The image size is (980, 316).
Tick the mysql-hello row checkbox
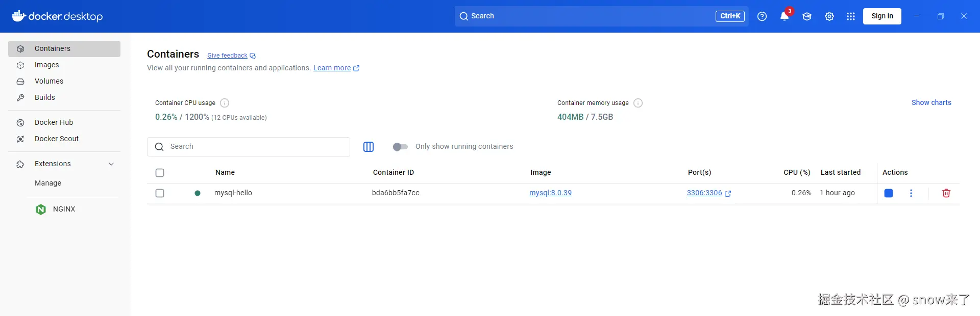(160, 193)
